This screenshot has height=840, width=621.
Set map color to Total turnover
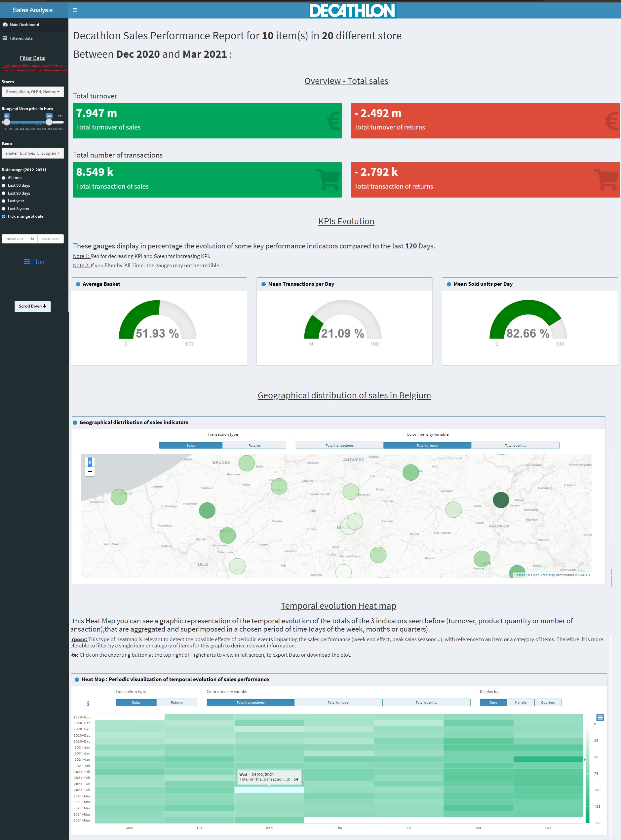pyautogui.click(x=427, y=446)
